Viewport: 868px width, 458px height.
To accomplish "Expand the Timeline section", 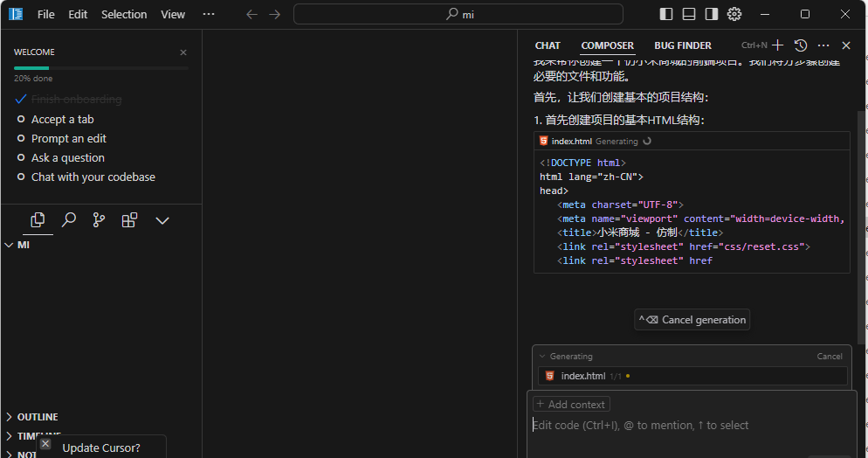I will pyautogui.click(x=33, y=436).
